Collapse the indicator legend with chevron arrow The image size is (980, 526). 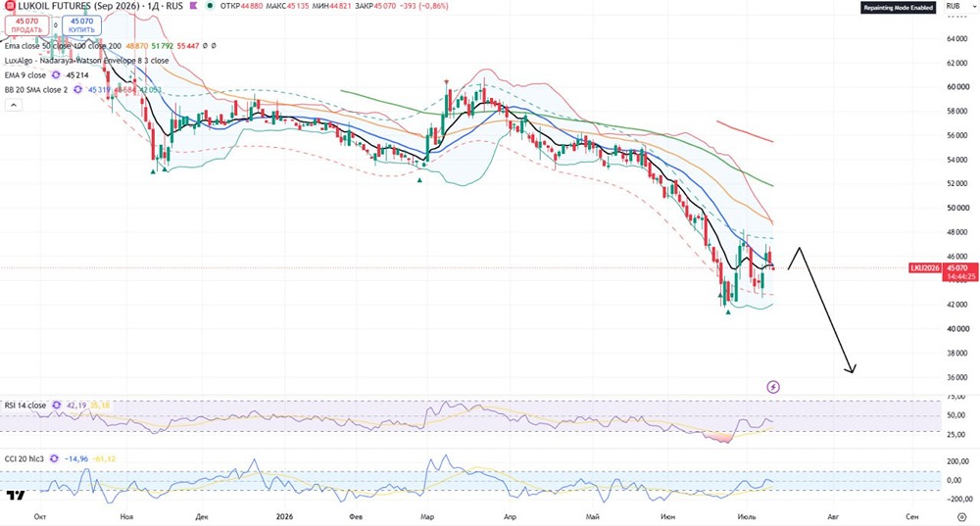coord(13,106)
